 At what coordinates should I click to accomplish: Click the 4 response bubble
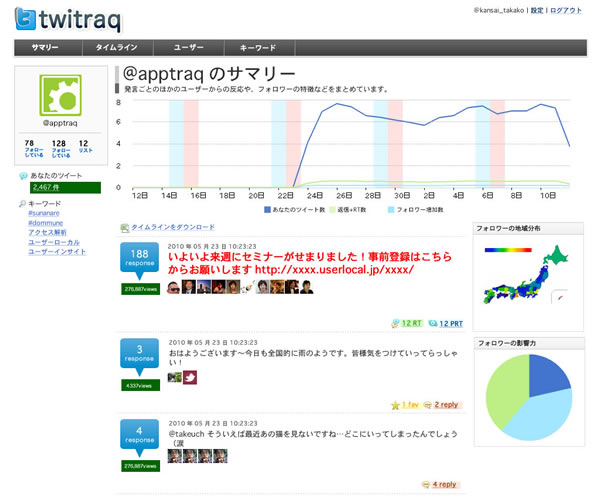(139, 438)
